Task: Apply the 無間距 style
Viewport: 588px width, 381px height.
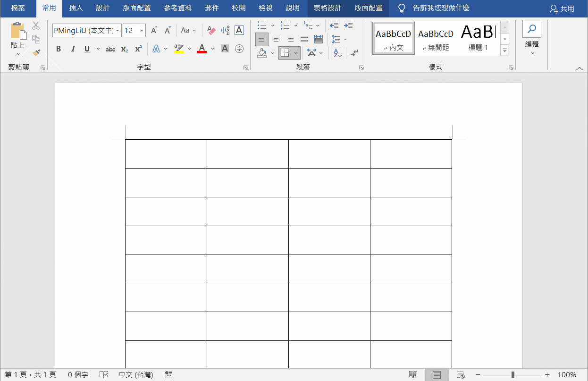Action: [x=436, y=38]
